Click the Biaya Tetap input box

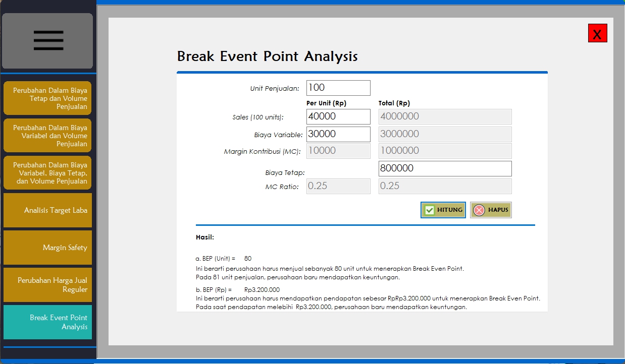(x=444, y=168)
